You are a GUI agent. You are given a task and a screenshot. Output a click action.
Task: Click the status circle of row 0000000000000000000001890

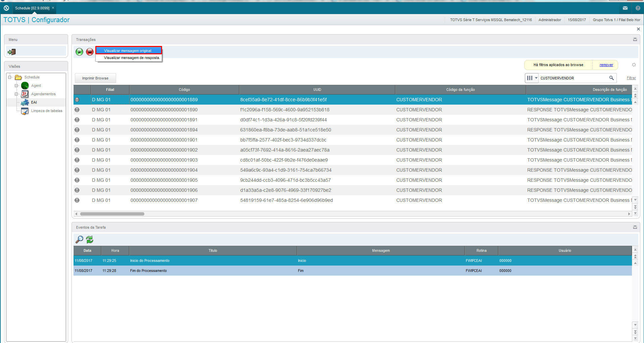[77, 110]
